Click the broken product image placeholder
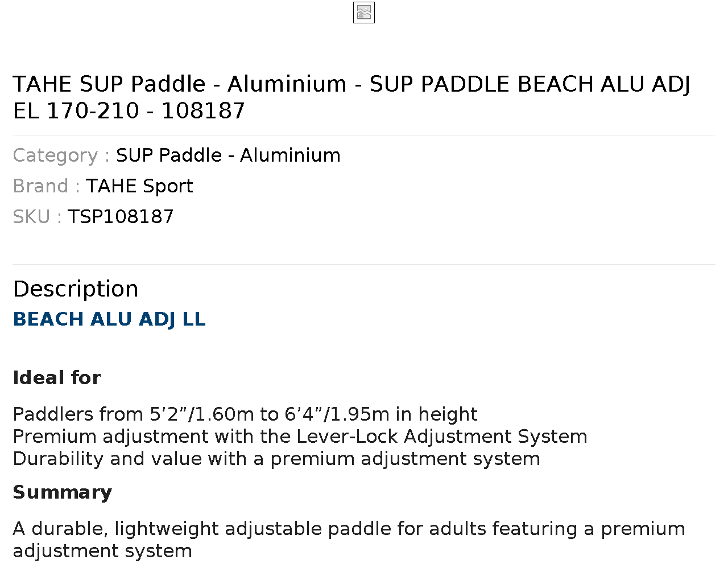 click(x=364, y=13)
